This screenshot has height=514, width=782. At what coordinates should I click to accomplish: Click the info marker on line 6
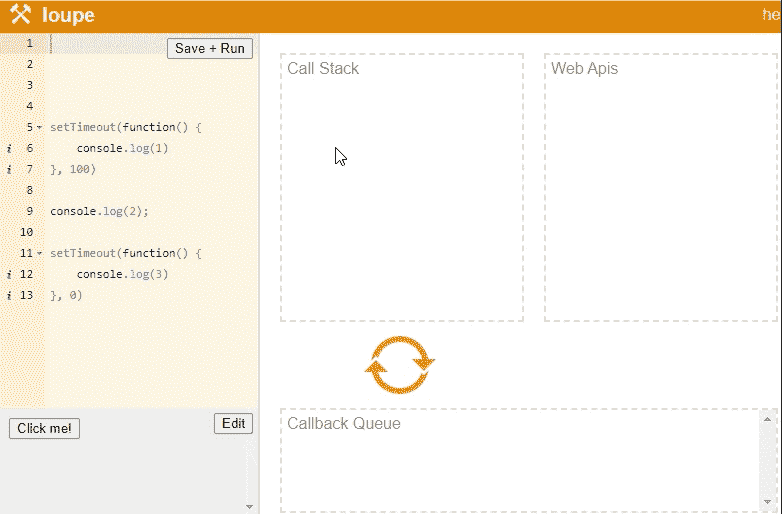click(x=9, y=148)
